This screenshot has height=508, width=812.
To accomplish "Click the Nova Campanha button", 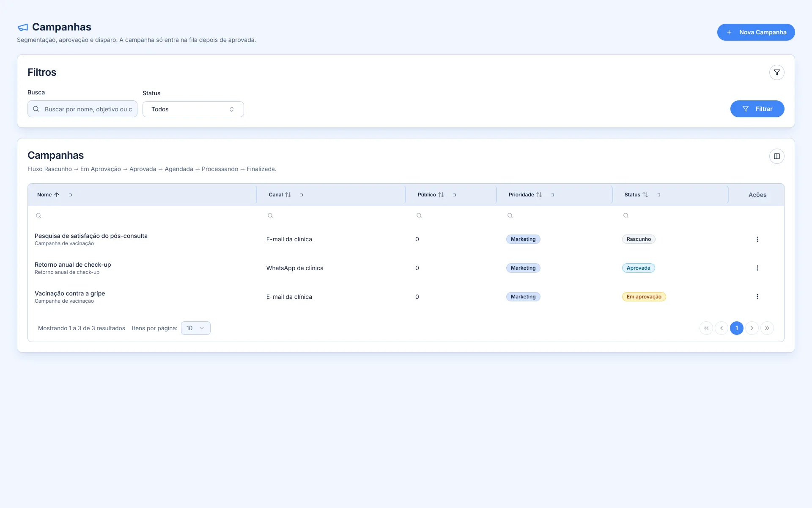I will pos(756,32).
